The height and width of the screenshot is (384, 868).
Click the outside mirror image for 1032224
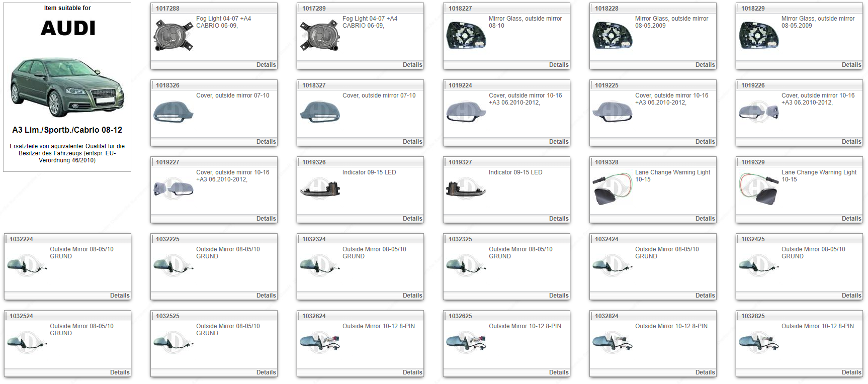point(27,266)
